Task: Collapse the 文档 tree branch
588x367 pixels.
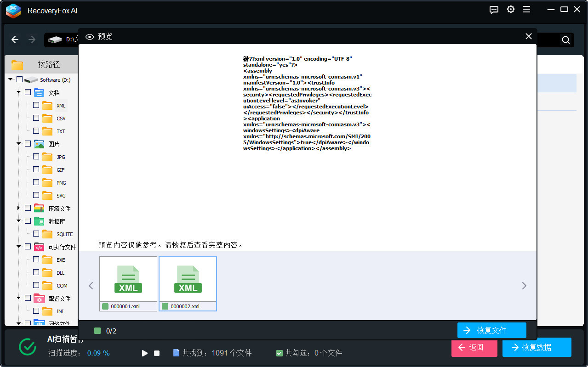Action: tap(19, 92)
